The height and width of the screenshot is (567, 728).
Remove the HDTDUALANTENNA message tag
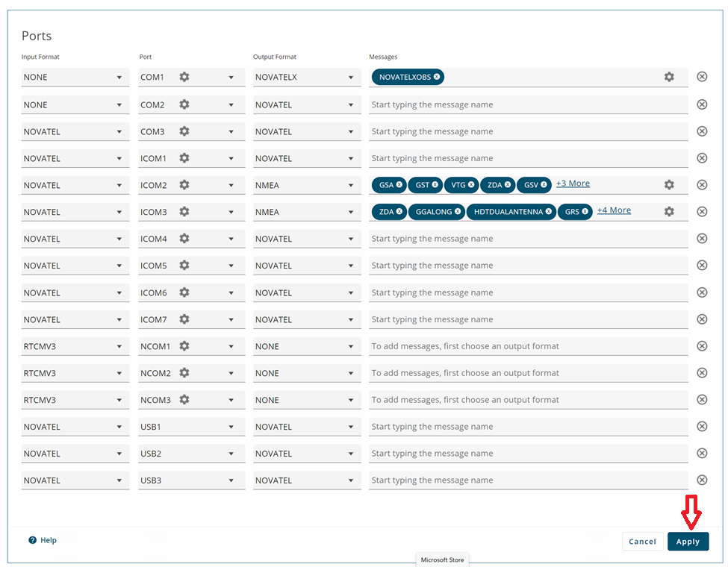tap(549, 212)
